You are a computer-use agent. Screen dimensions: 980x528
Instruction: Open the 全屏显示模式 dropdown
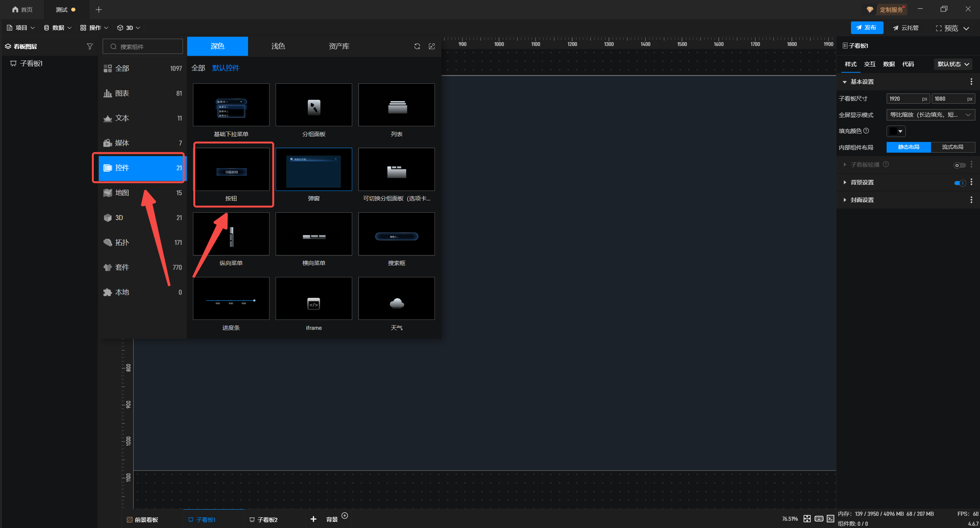pos(930,115)
